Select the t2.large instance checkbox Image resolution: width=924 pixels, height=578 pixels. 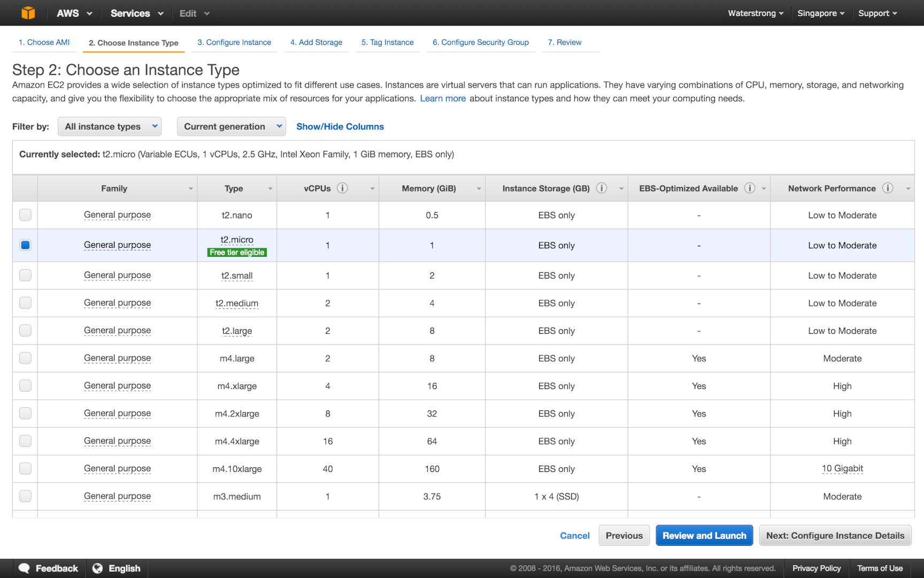point(25,331)
